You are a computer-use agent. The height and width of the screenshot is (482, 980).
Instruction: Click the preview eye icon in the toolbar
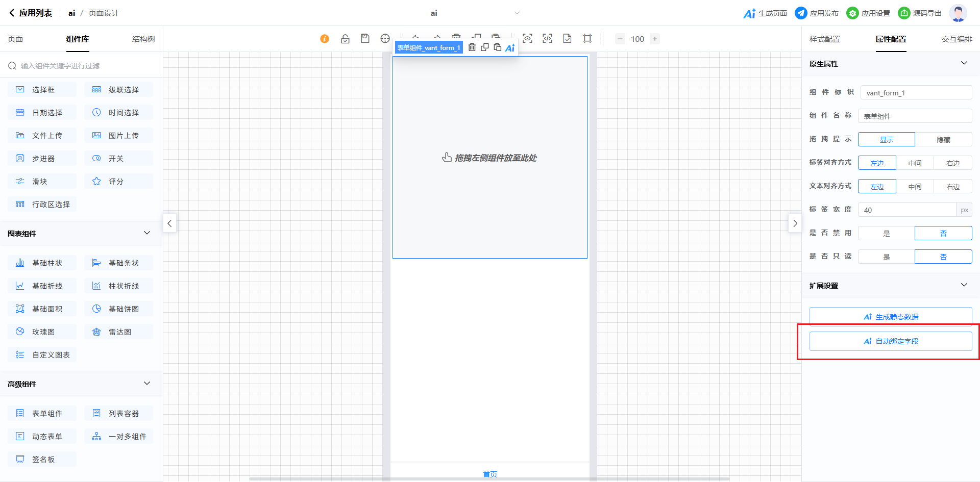tap(527, 39)
